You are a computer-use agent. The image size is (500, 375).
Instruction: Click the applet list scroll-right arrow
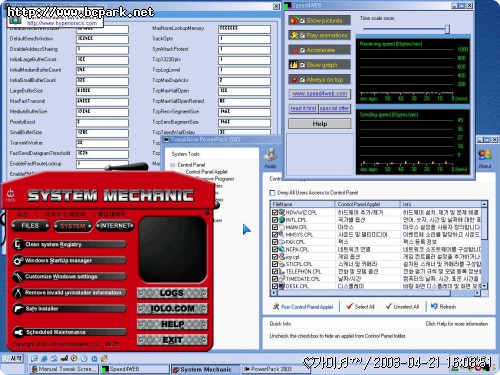[x=477, y=293]
